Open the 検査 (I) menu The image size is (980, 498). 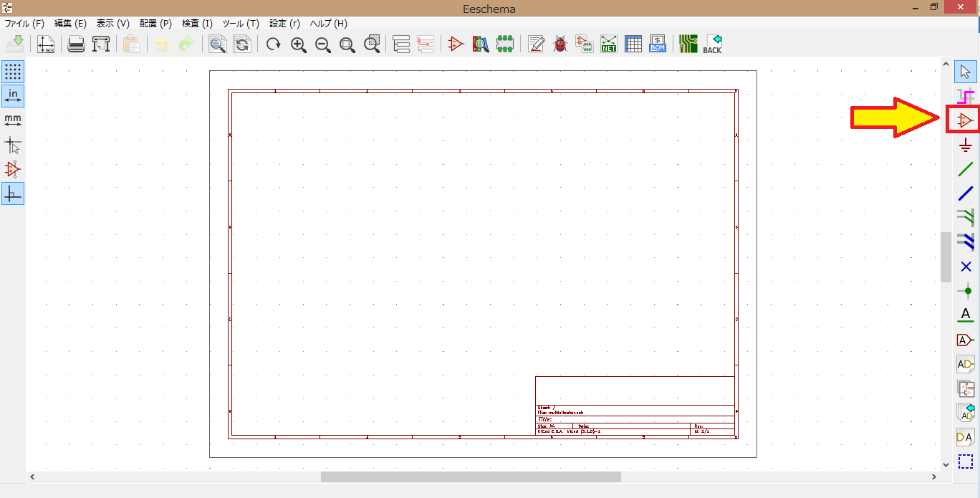click(197, 24)
